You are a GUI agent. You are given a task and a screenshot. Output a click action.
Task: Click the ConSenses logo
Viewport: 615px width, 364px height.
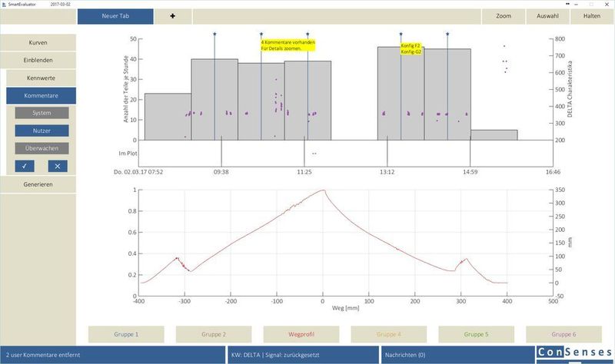575,352
